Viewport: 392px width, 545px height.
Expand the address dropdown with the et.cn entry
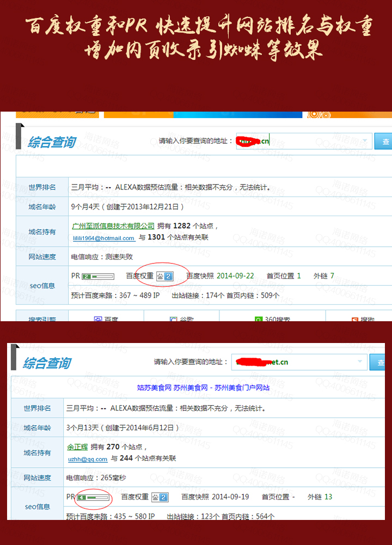click(x=359, y=362)
